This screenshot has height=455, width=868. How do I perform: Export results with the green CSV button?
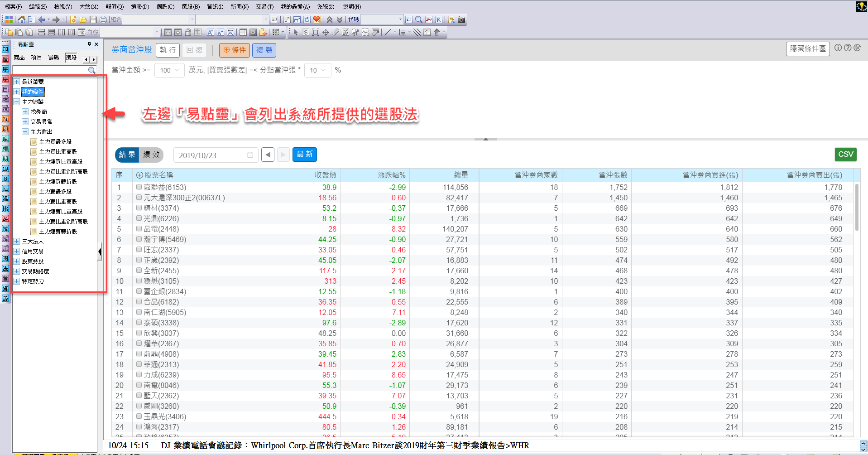pyautogui.click(x=845, y=154)
